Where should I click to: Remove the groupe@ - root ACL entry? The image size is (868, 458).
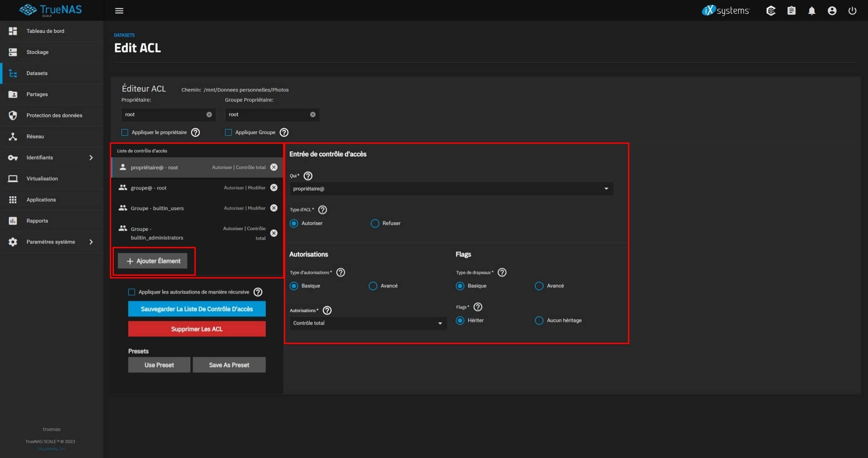tap(274, 188)
